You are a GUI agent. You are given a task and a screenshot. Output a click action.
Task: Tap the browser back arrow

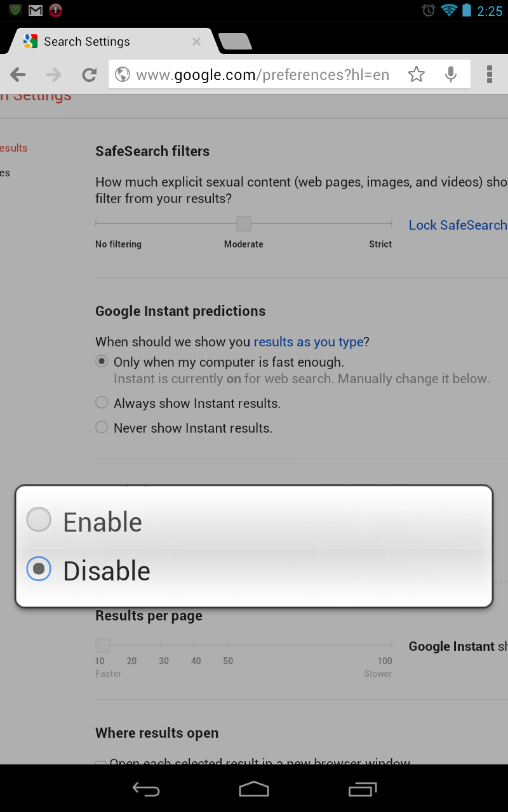pyautogui.click(x=18, y=75)
